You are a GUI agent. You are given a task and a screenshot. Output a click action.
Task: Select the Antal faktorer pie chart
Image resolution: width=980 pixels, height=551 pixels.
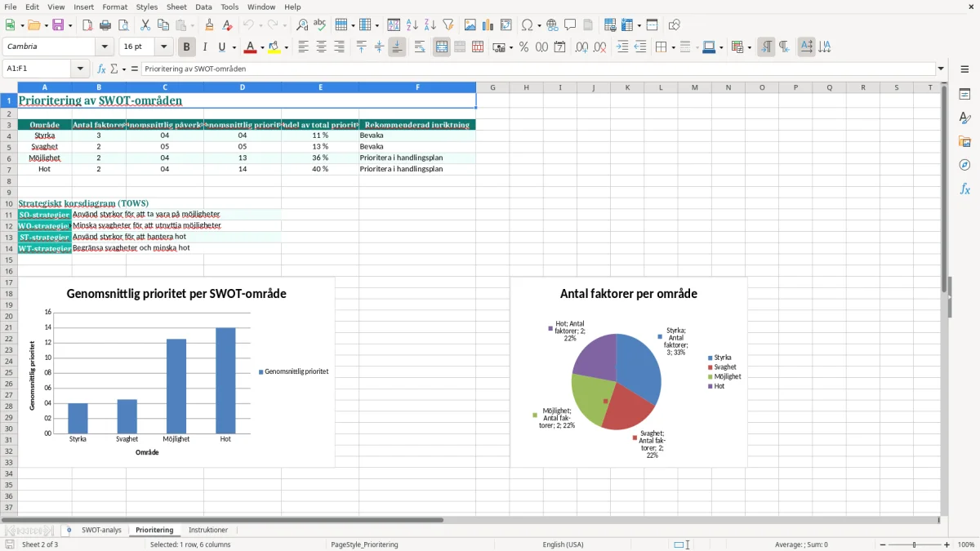[x=628, y=372]
